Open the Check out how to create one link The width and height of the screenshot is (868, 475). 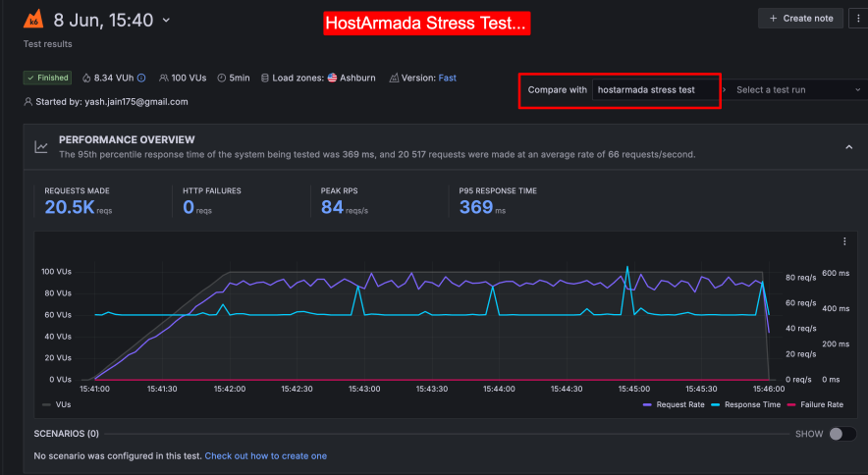tap(266, 456)
